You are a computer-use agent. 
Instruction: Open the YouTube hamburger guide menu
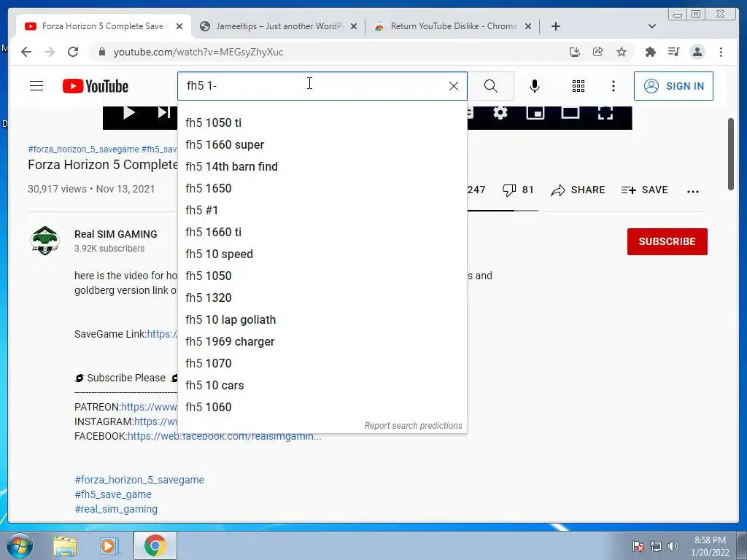(36, 86)
